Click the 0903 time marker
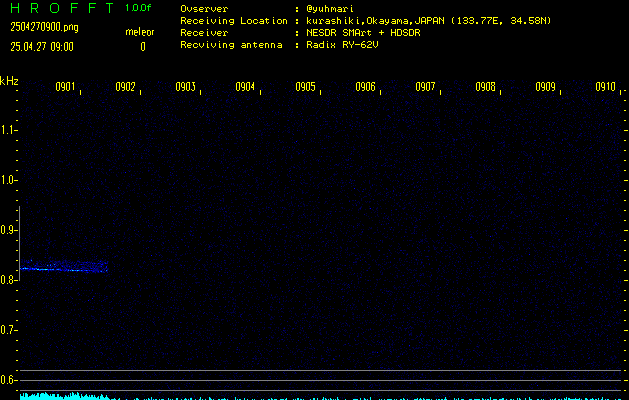Viewport: 629px width, 400px height. 185,87
